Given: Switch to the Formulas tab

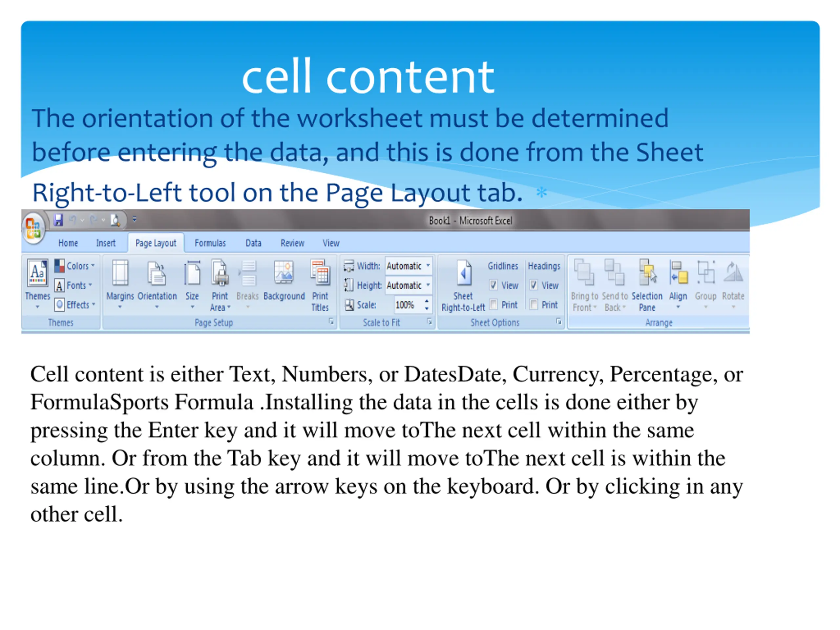Looking at the screenshot, I should 210,243.
